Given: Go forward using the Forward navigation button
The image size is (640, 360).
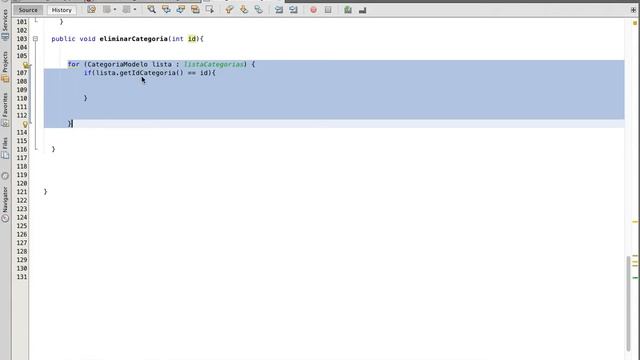Looking at the screenshot, I should pos(127,9).
